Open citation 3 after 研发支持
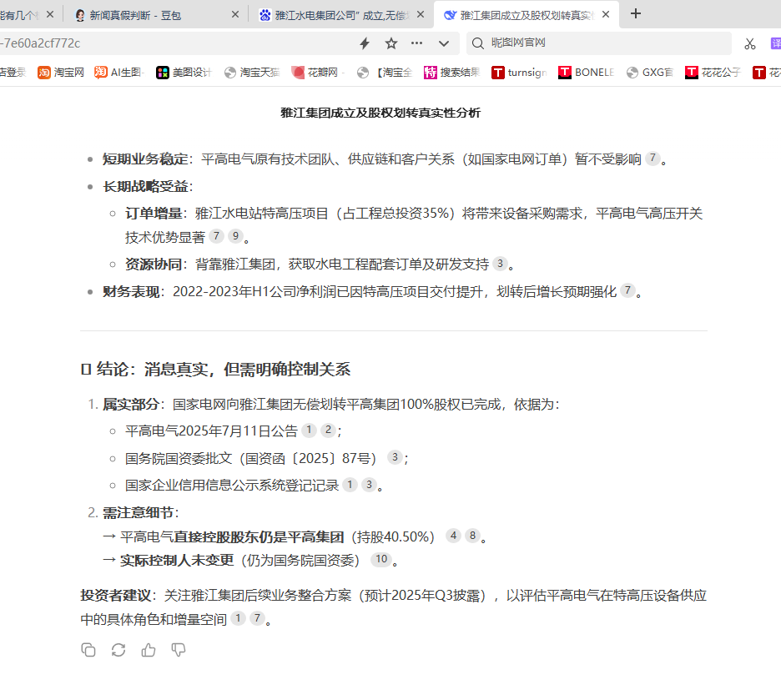 point(500,264)
